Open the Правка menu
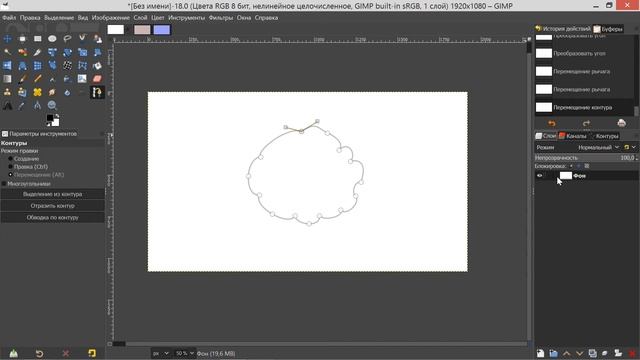The image size is (640, 360). 30,18
